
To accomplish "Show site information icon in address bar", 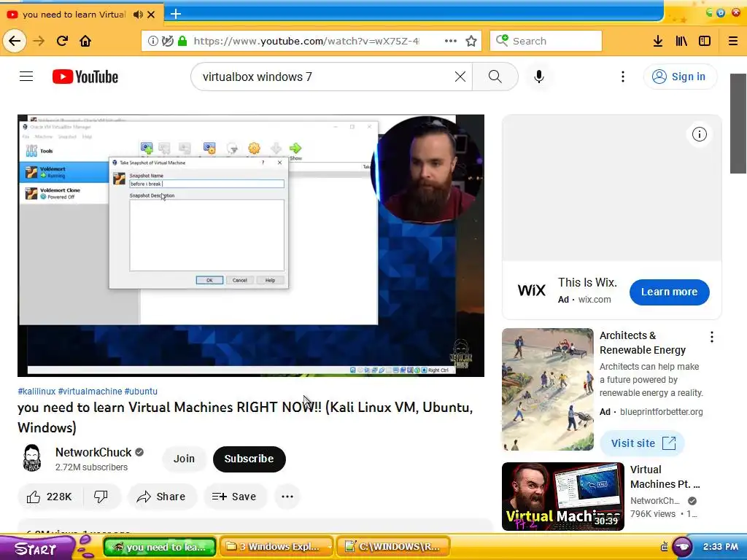I will tap(152, 41).
